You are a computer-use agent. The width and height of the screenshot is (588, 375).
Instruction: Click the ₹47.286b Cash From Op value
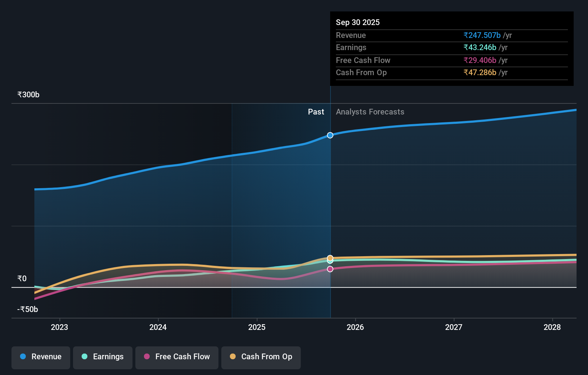pos(481,73)
